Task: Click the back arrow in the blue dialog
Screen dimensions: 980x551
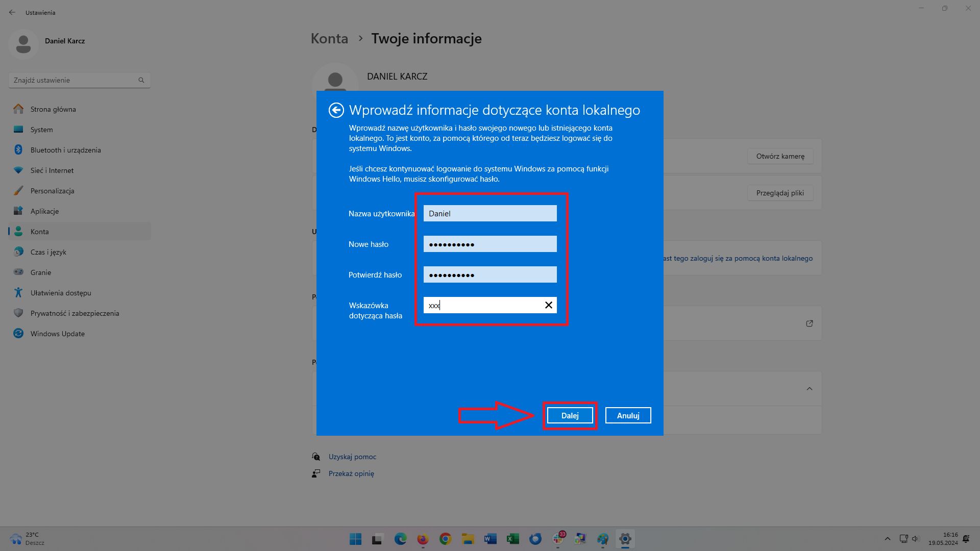Action: click(x=337, y=110)
